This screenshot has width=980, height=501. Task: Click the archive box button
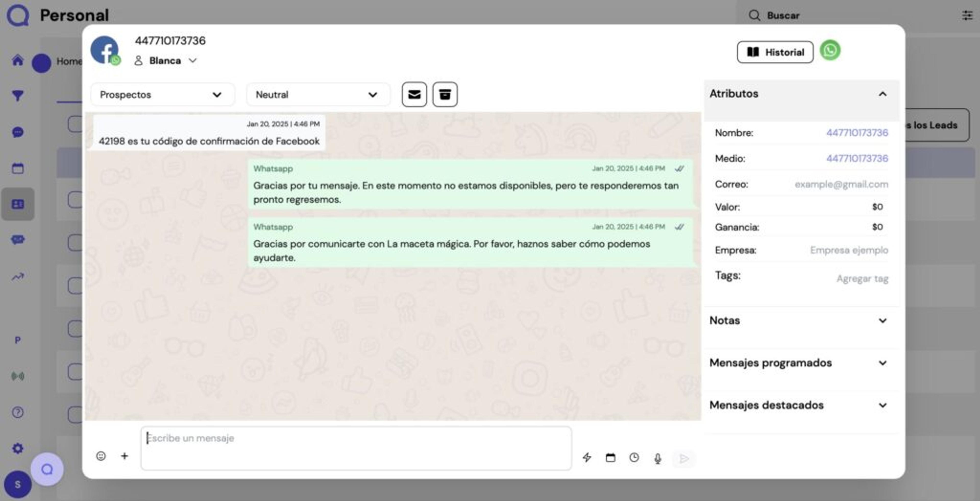(445, 94)
